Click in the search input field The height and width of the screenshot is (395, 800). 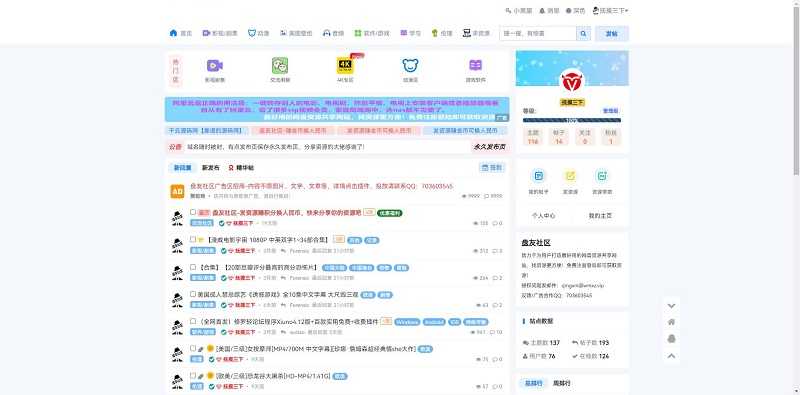click(538, 34)
